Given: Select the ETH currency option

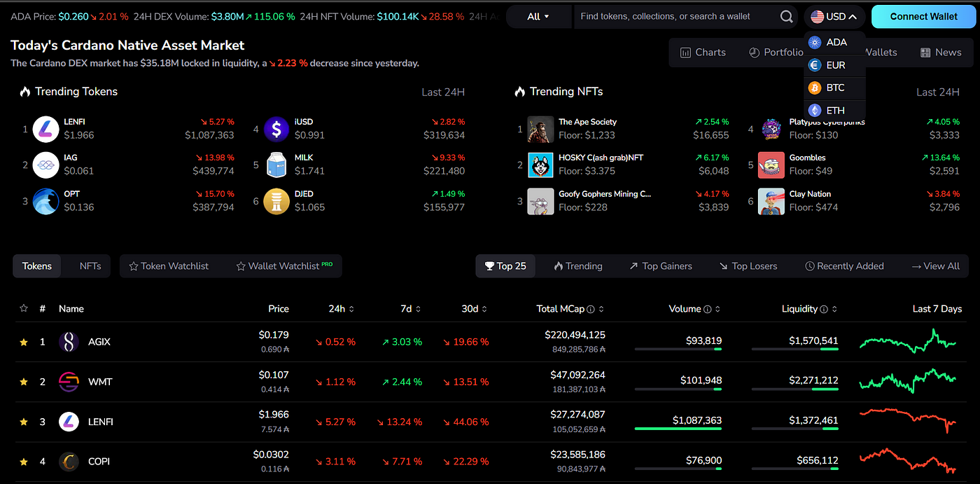Looking at the screenshot, I should [x=834, y=110].
